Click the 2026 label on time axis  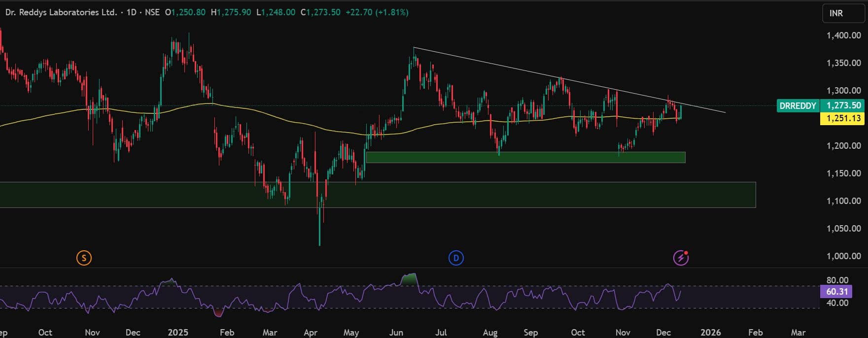(710, 333)
